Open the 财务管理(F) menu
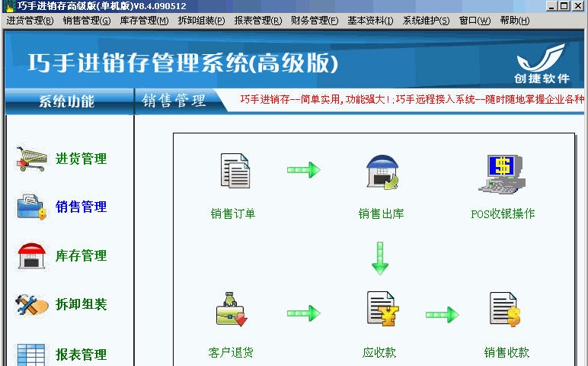The height and width of the screenshot is (366, 588). (x=315, y=21)
